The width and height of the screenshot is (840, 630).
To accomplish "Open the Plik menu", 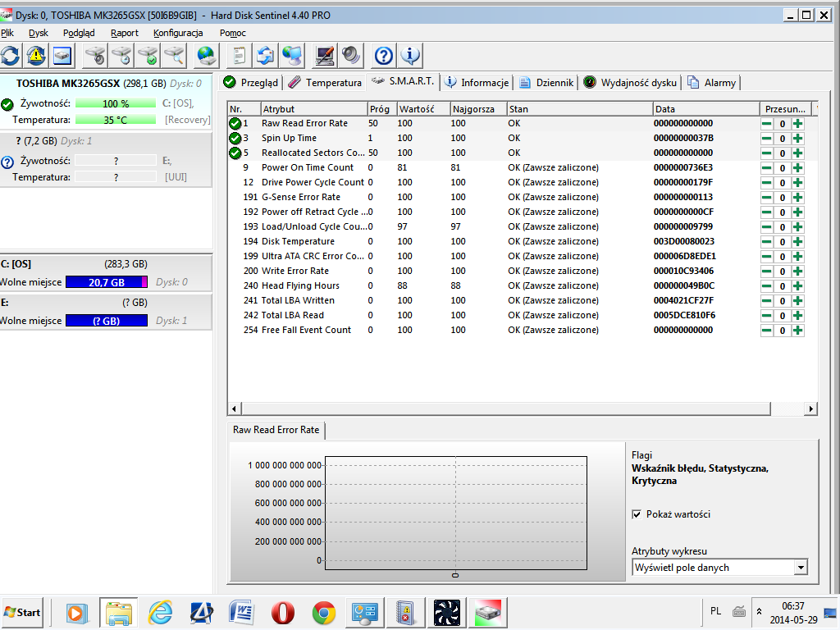I will tap(7, 33).
